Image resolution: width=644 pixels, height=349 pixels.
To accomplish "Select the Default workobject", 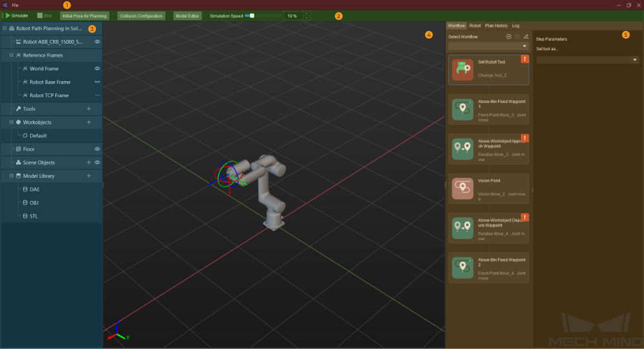I will [38, 135].
